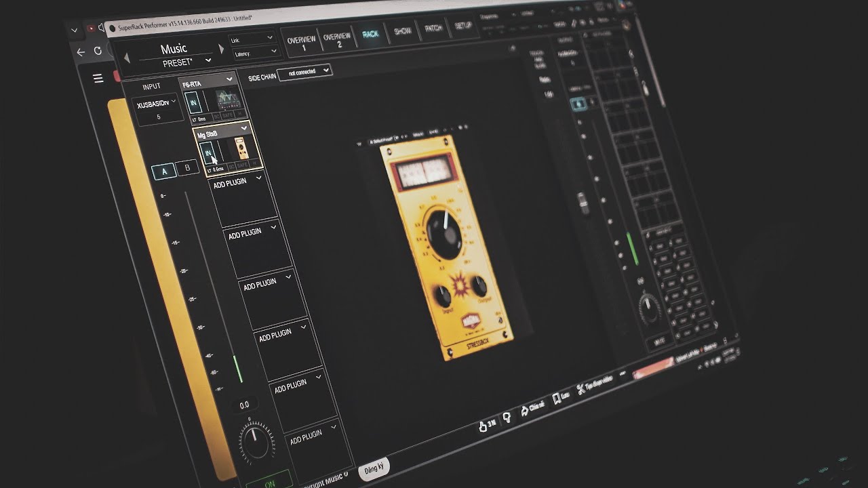868x488 pixels.
Task: Click the browser reload icon
Action: [98, 51]
